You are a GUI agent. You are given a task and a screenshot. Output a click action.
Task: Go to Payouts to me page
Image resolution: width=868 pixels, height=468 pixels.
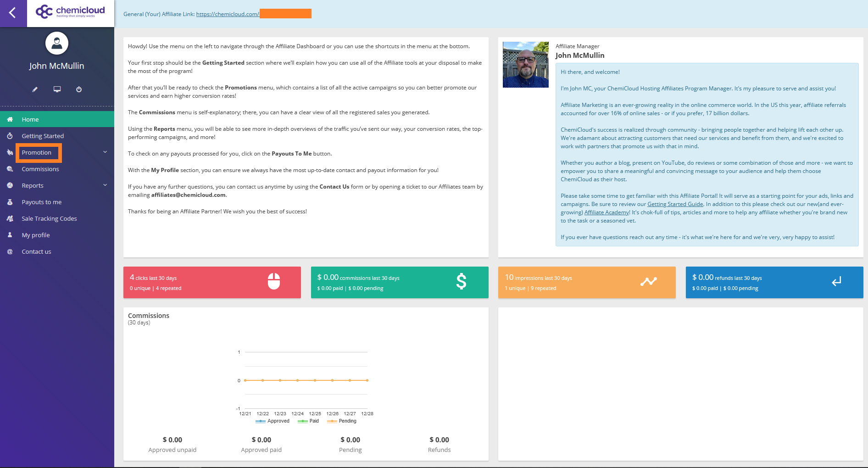click(x=41, y=202)
